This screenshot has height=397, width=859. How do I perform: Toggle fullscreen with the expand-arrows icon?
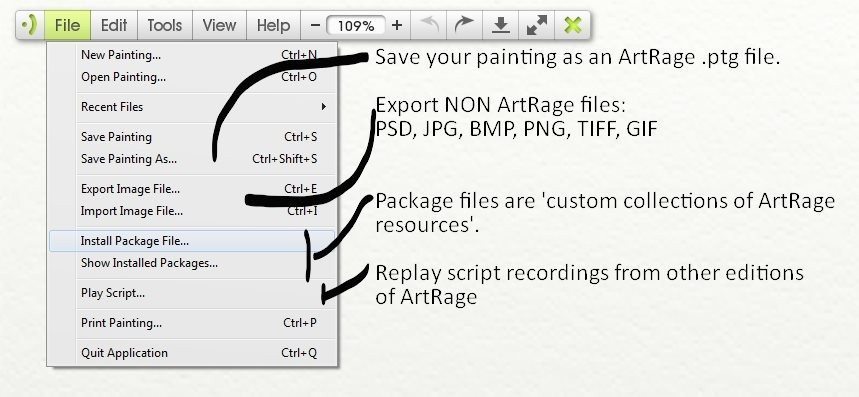coord(536,25)
